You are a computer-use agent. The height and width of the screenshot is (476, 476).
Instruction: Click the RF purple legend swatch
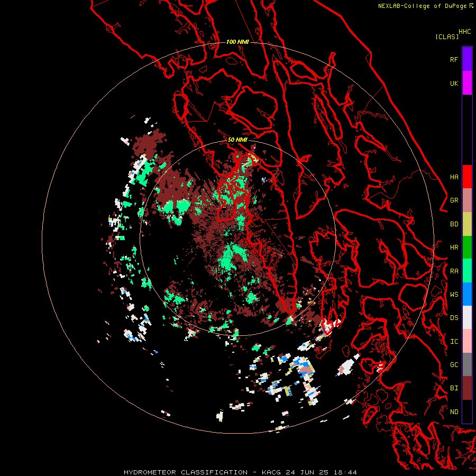point(467,59)
